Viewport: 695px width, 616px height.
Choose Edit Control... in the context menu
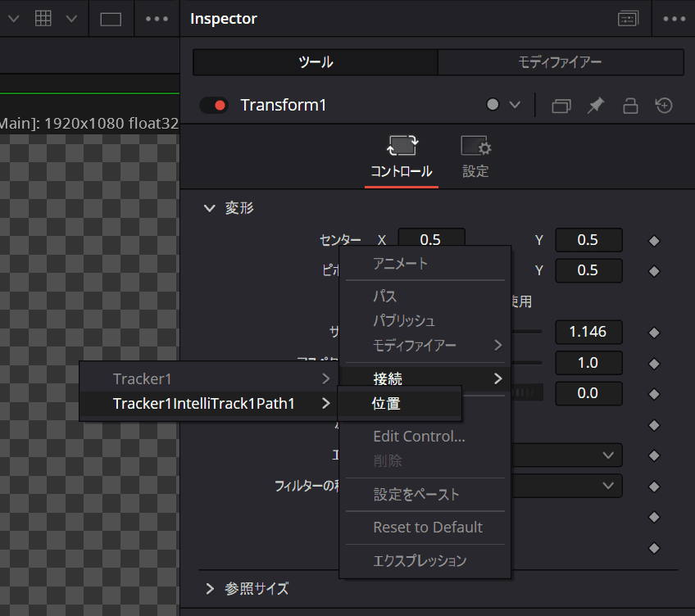pyautogui.click(x=425, y=437)
